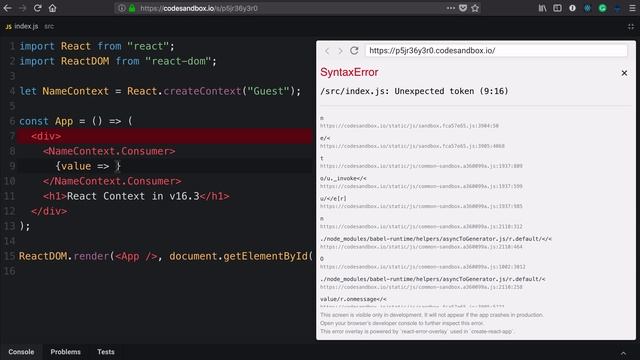640x360 pixels.
Task: Refresh the sandbox preview pane
Action: click(354, 50)
